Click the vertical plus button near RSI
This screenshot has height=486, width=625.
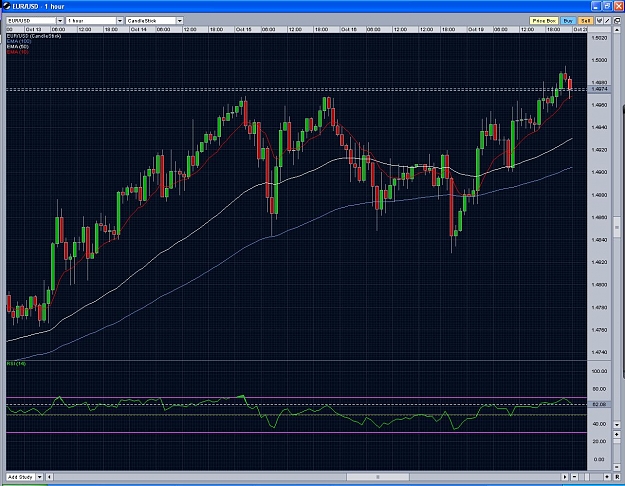[617, 434]
